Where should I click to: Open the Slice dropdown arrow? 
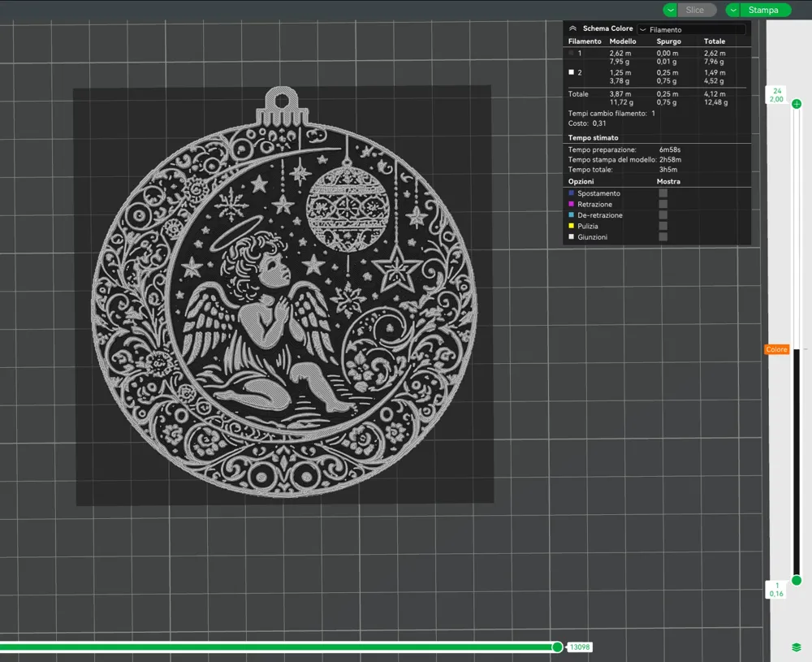(671, 10)
